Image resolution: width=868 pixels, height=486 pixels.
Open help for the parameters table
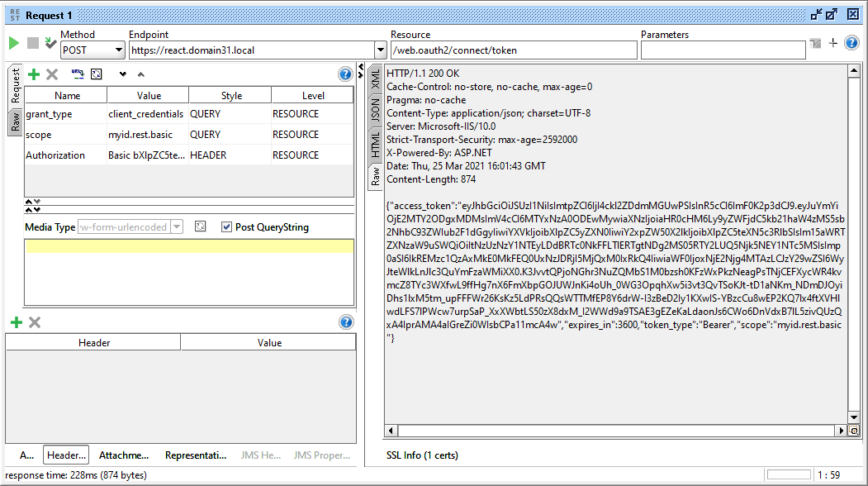tap(345, 74)
